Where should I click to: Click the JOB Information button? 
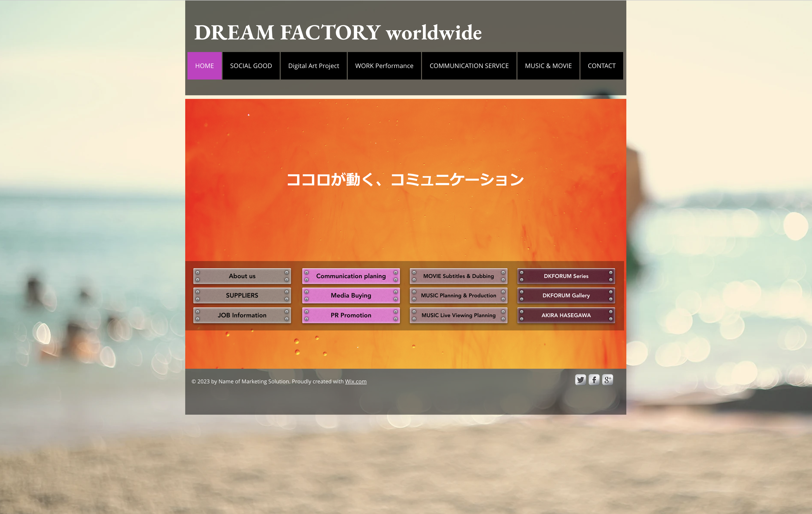[242, 314]
